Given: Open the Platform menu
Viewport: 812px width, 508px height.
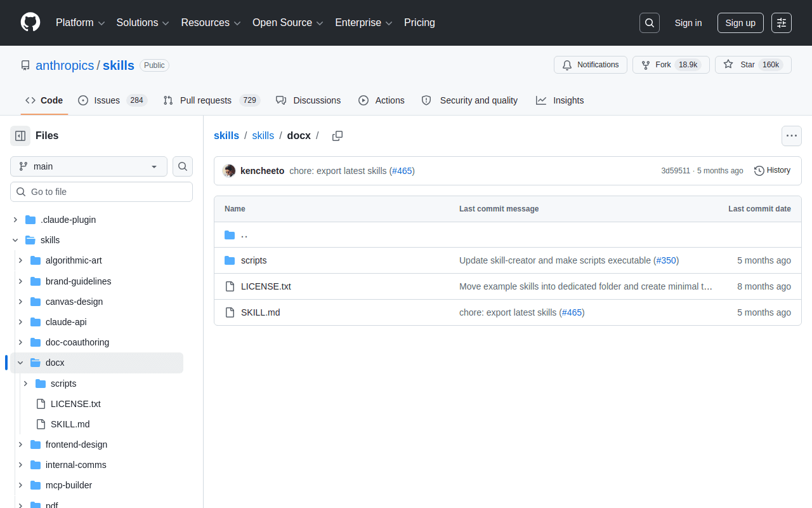Looking at the screenshot, I should pyautogui.click(x=81, y=23).
